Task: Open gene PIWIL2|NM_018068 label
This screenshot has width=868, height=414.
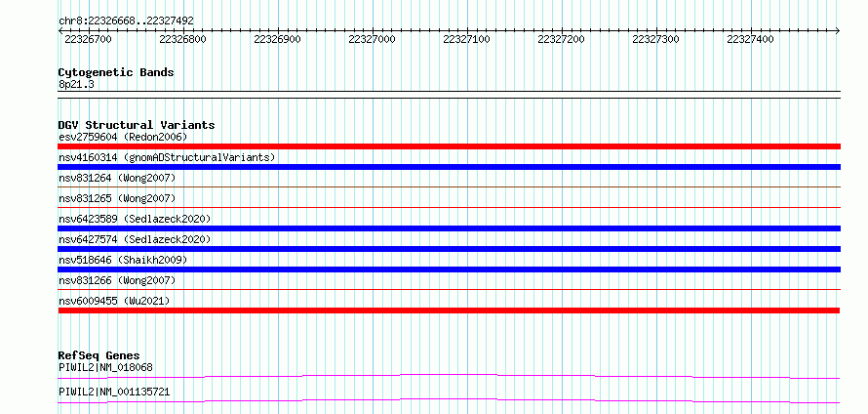Action: pos(105,367)
